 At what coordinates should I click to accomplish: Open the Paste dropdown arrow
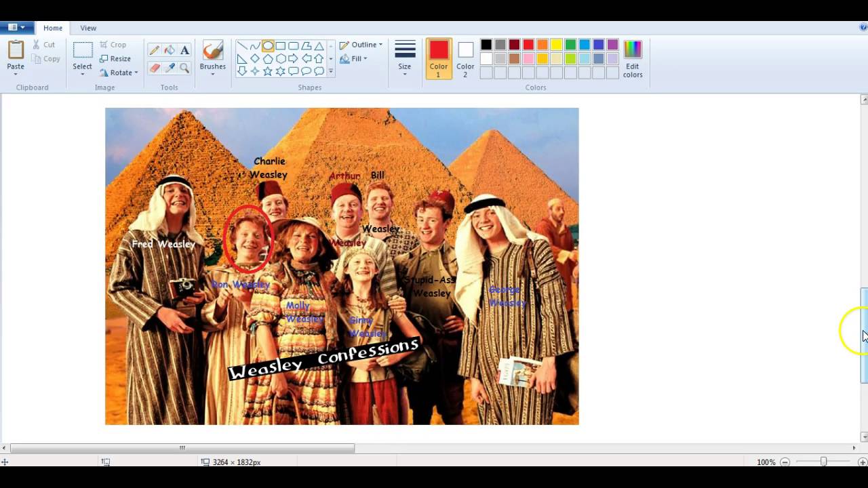point(16,73)
